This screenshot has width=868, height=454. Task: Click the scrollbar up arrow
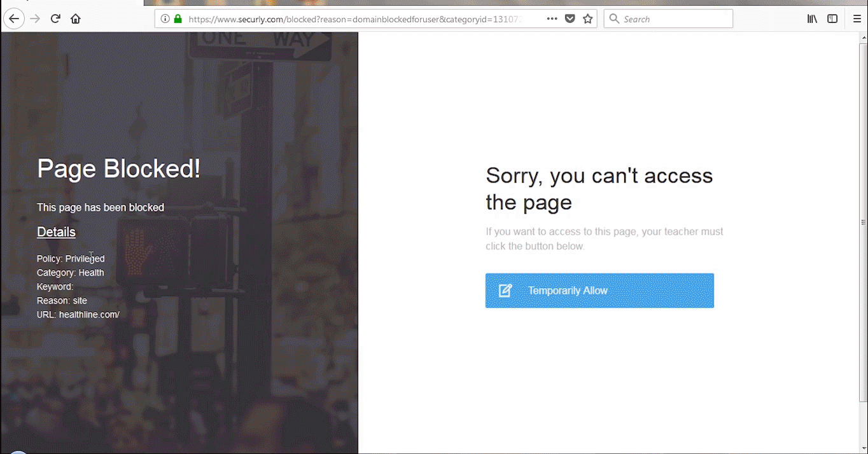(x=864, y=37)
